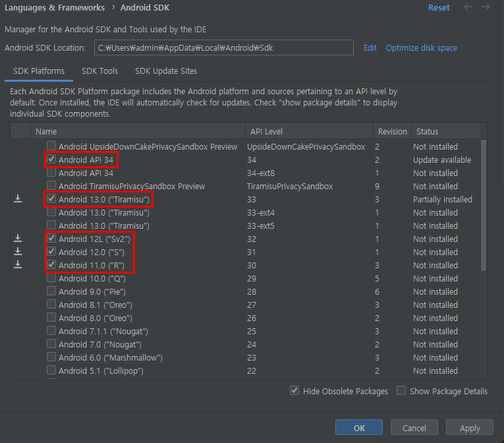504x443 pixels.
Task: Click the Cancel button
Action: (x=414, y=428)
